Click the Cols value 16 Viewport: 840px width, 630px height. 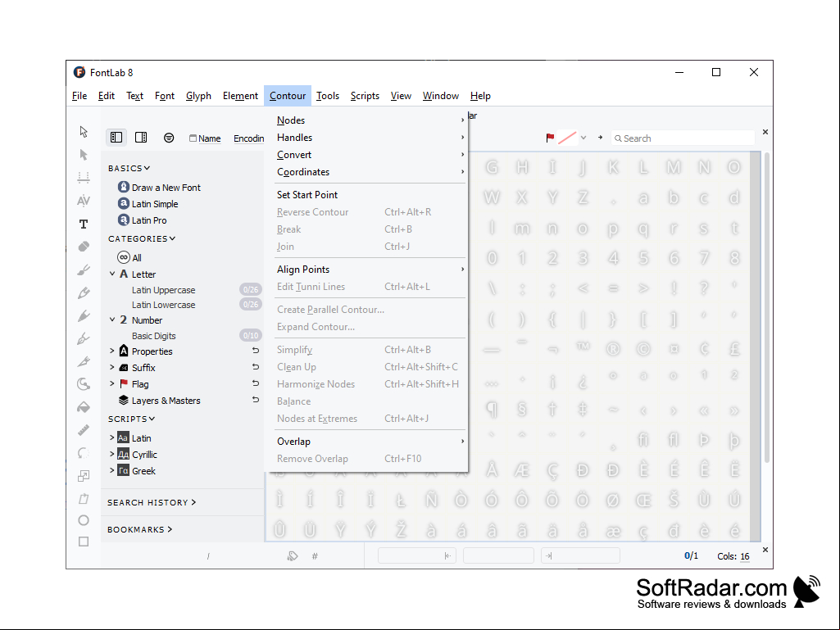click(745, 556)
